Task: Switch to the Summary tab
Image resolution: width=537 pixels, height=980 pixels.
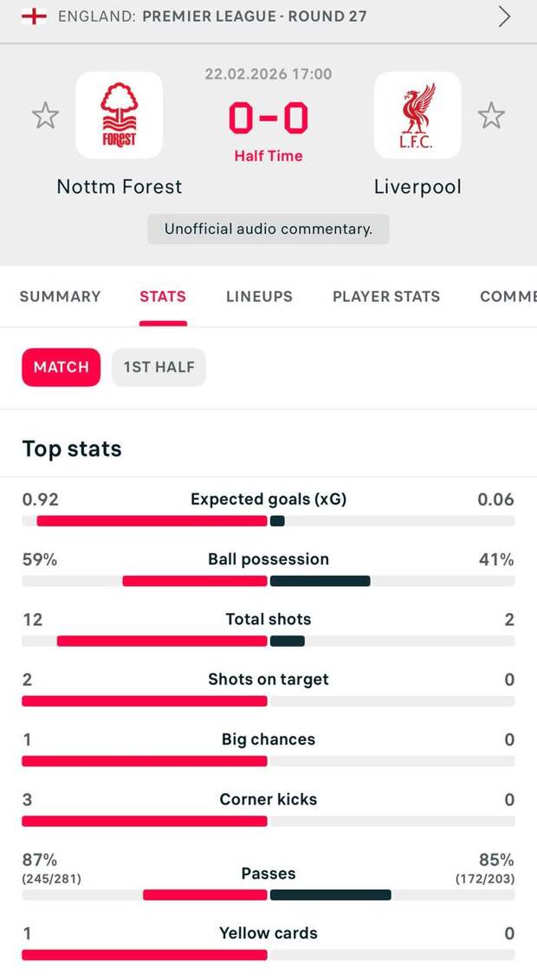Action: pos(60,296)
